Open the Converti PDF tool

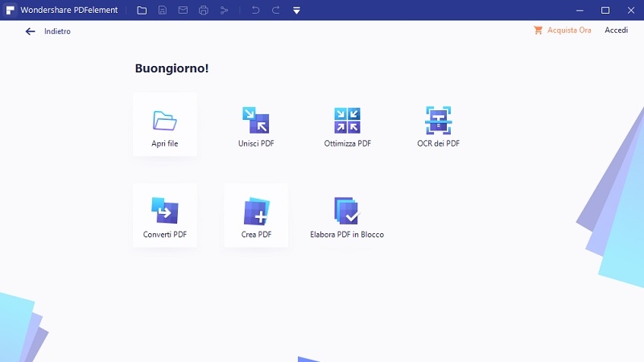[x=165, y=216]
